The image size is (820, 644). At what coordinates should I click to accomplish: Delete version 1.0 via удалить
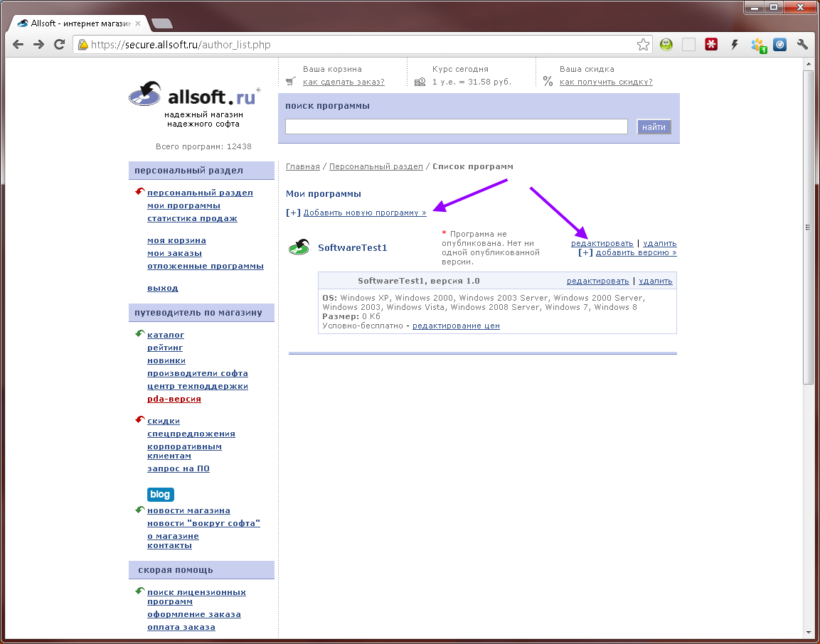click(x=656, y=281)
